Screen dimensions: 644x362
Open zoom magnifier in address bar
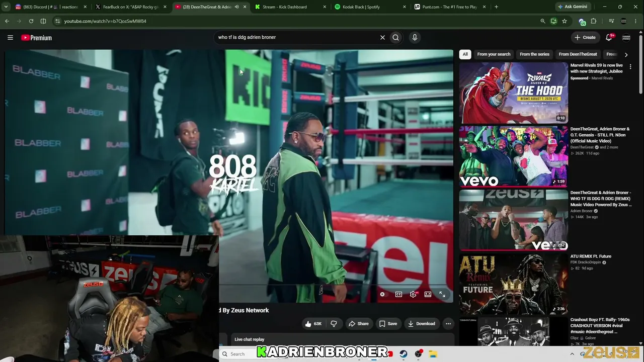click(x=542, y=21)
